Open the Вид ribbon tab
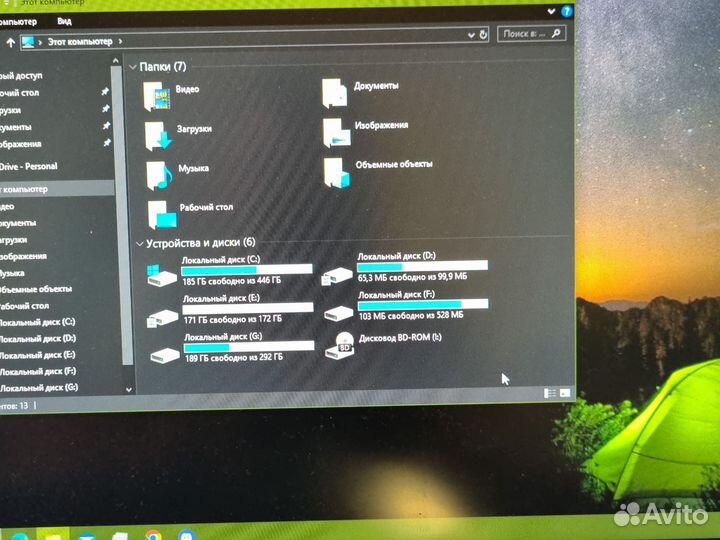 point(64,20)
